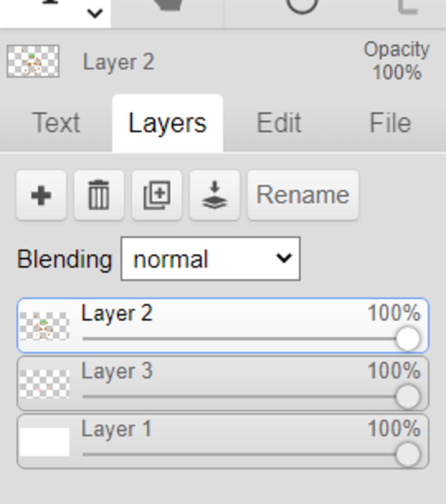
Task: Merge layer down using merge icon
Action: 215,196
